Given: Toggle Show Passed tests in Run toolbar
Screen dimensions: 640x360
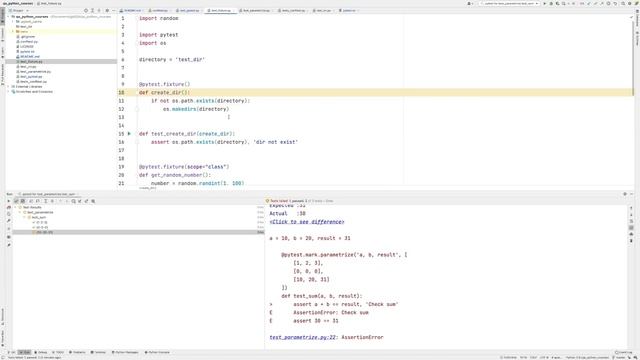Looking at the screenshot, I should 16,201.
